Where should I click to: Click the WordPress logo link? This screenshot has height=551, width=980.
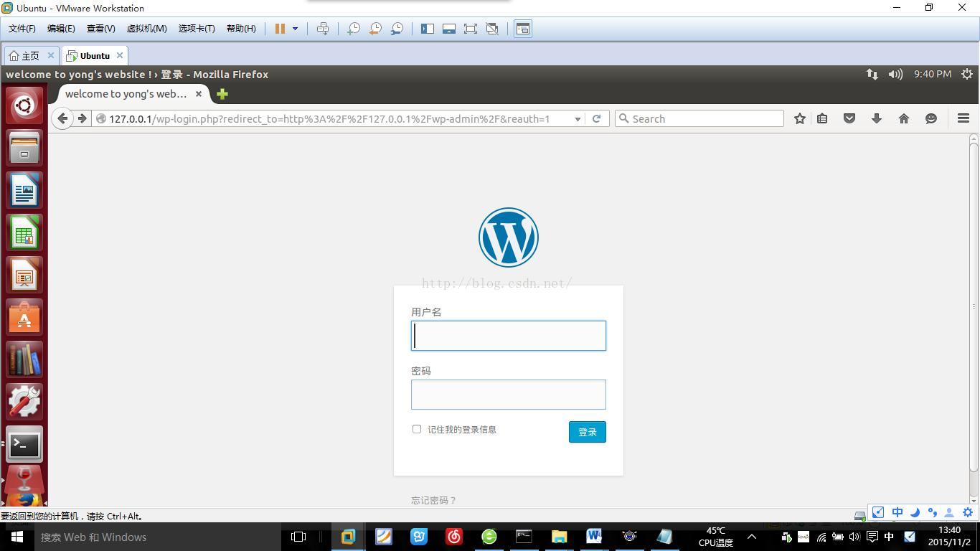pyautogui.click(x=509, y=237)
